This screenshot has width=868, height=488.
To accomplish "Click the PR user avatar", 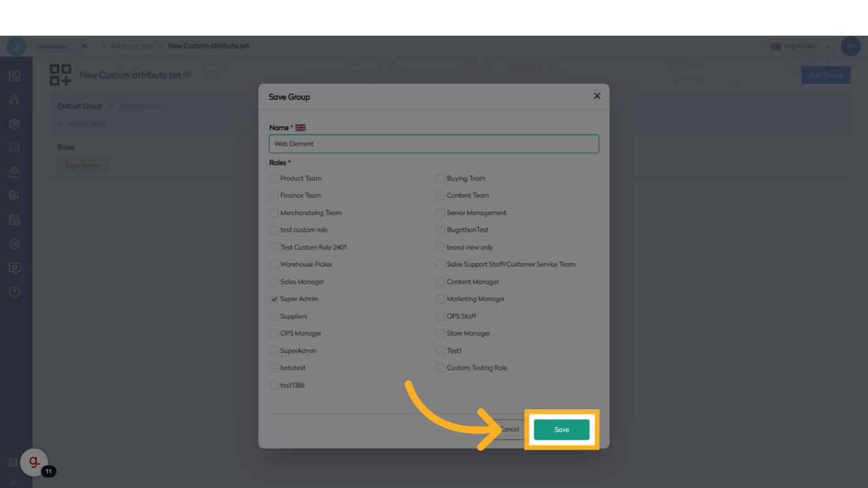I will point(850,47).
